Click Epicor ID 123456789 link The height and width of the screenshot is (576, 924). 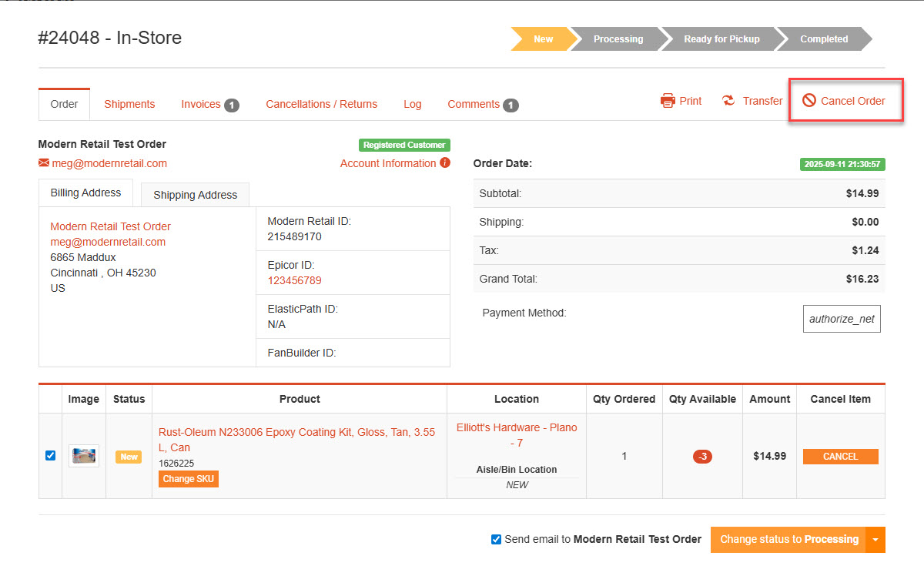click(x=295, y=280)
